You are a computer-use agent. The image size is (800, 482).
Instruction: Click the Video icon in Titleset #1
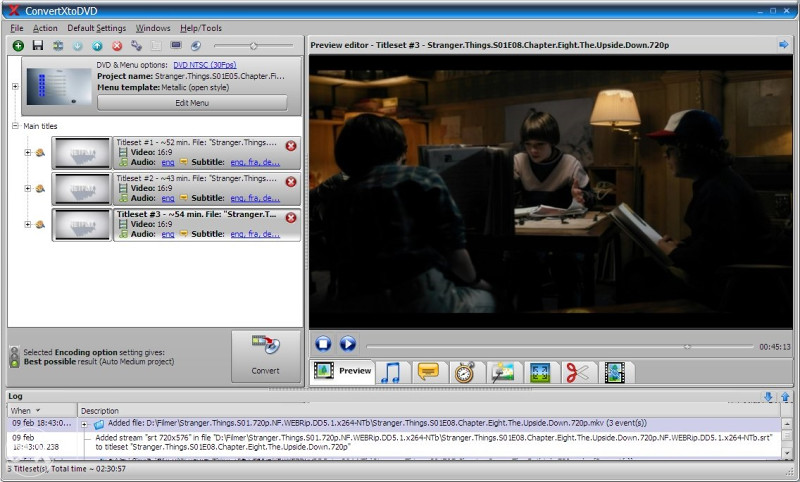tap(123, 152)
